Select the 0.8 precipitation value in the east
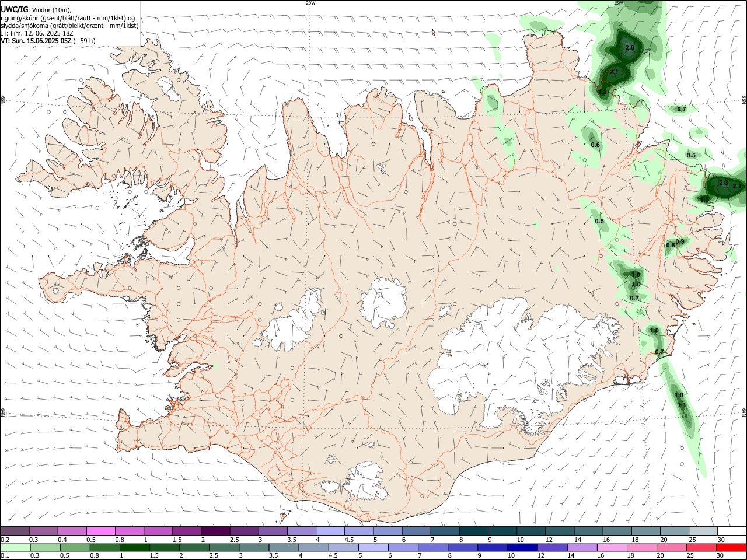The image size is (747, 560). click(671, 245)
